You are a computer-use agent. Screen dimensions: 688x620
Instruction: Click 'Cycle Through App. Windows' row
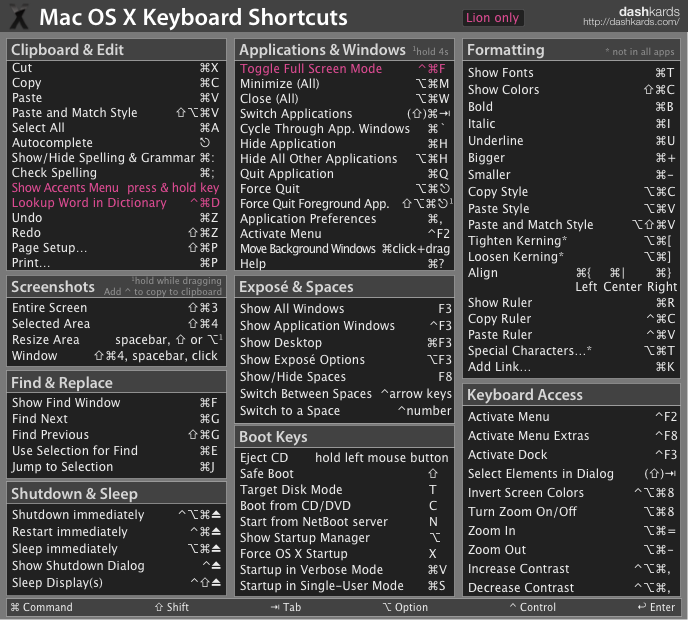point(344,129)
